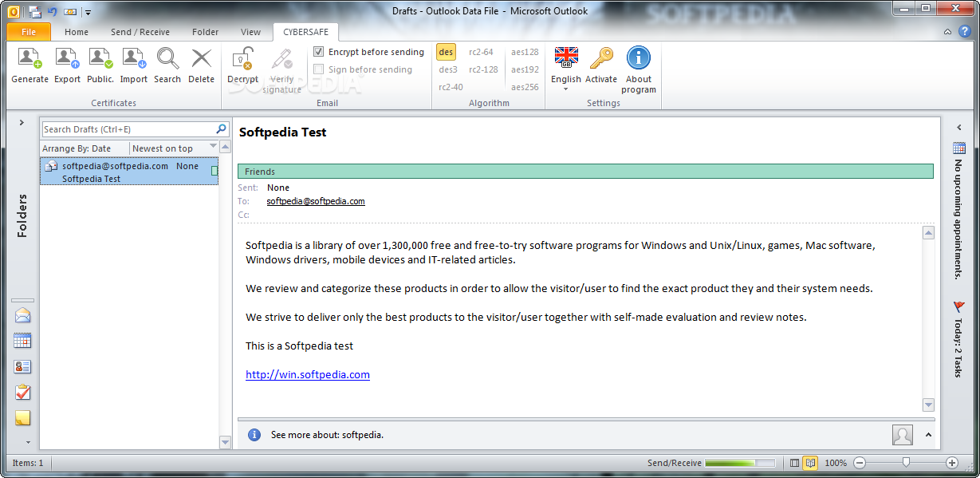Viewport: 980px width, 478px height.
Task: Open the Public certificate tool
Action: [x=100, y=59]
